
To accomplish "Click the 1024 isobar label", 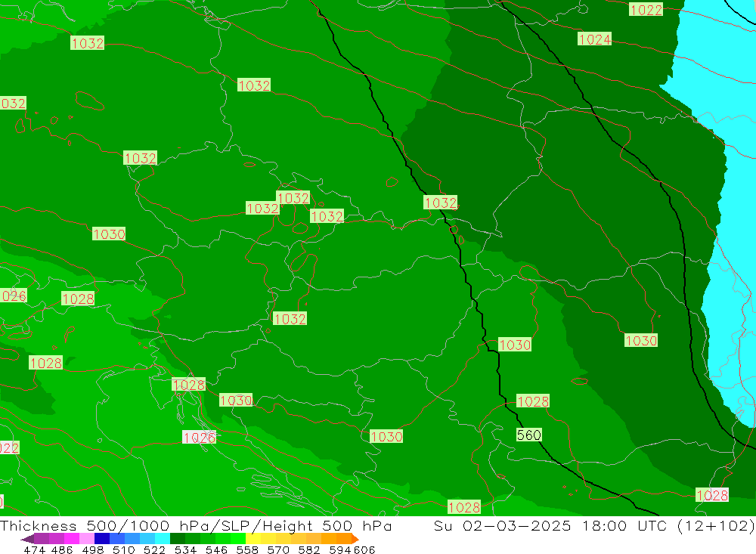I will (x=594, y=39).
